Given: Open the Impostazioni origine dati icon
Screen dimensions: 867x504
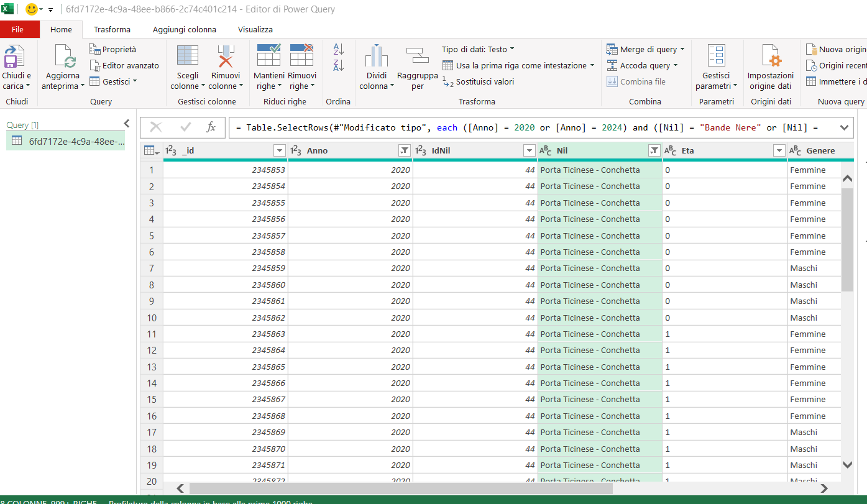Looking at the screenshot, I should pos(771,57).
